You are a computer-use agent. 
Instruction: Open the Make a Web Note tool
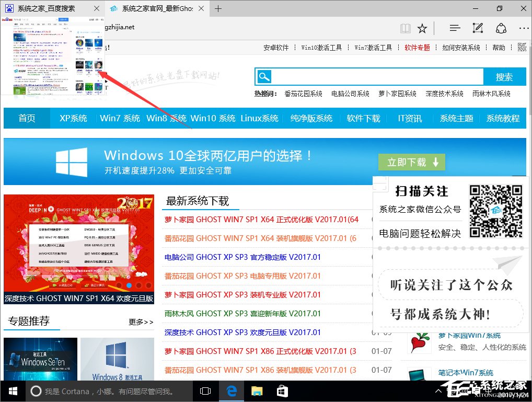tap(477, 28)
